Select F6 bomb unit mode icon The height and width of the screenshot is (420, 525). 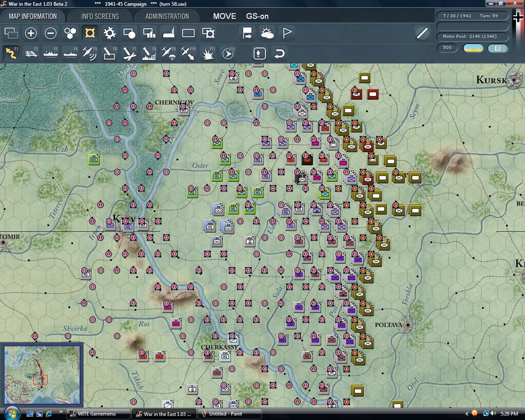(110, 53)
